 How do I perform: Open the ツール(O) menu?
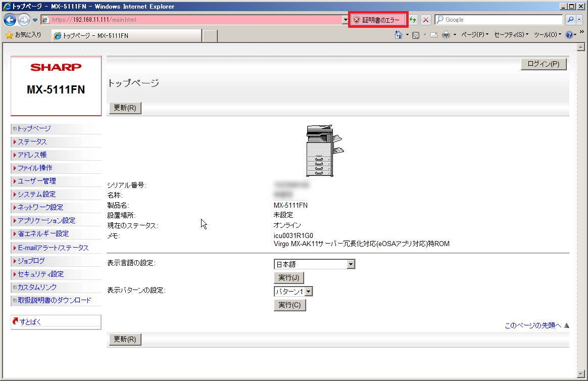tap(548, 35)
